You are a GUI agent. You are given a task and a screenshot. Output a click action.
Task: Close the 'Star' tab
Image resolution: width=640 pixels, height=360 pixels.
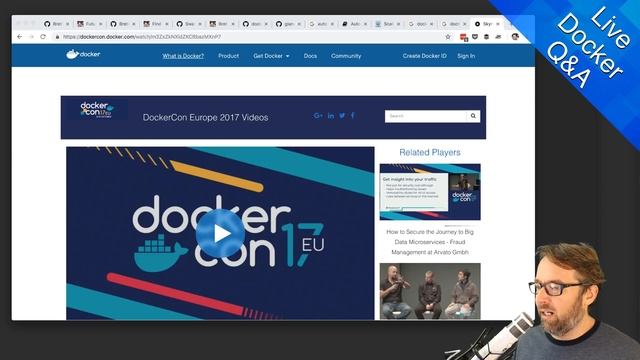click(398, 24)
